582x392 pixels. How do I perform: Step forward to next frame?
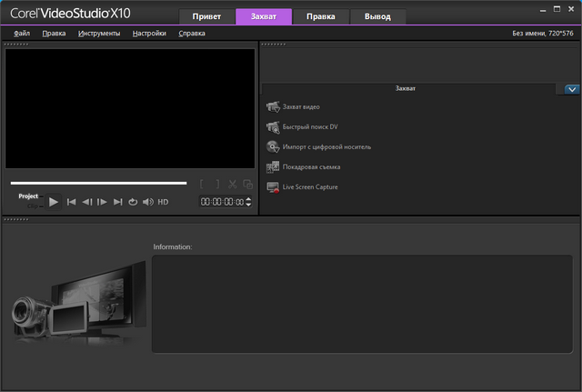[x=102, y=202]
